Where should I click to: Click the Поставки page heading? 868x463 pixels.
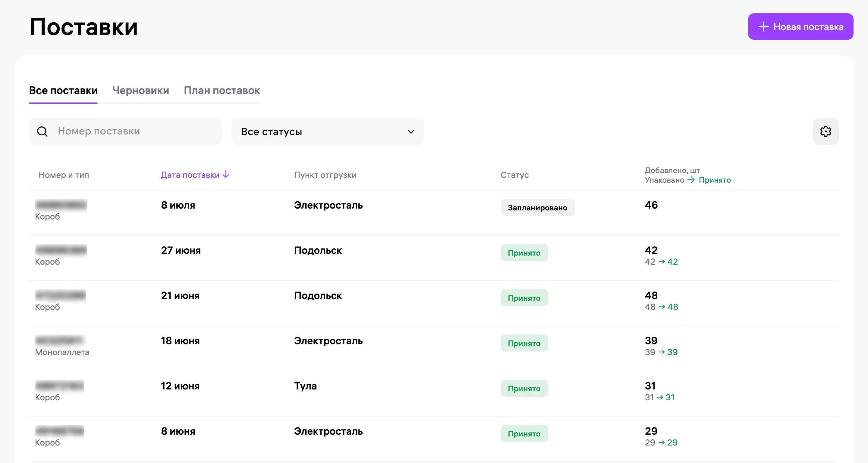83,27
